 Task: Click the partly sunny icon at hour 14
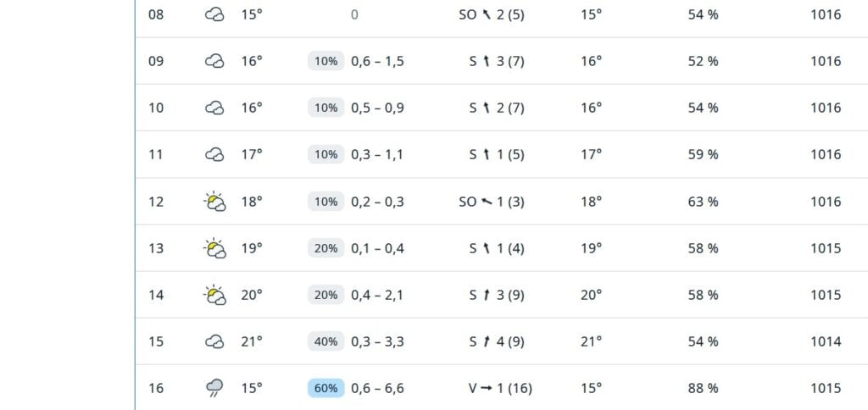pos(214,295)
